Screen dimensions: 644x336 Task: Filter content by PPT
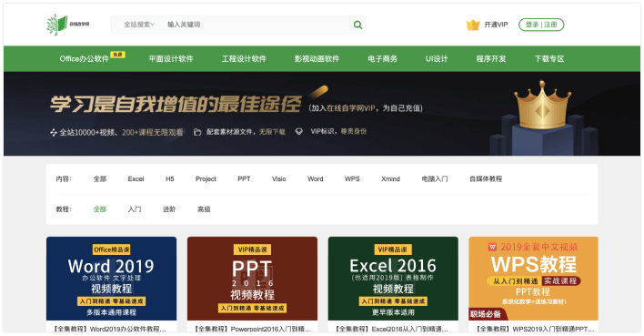[244, 178]
